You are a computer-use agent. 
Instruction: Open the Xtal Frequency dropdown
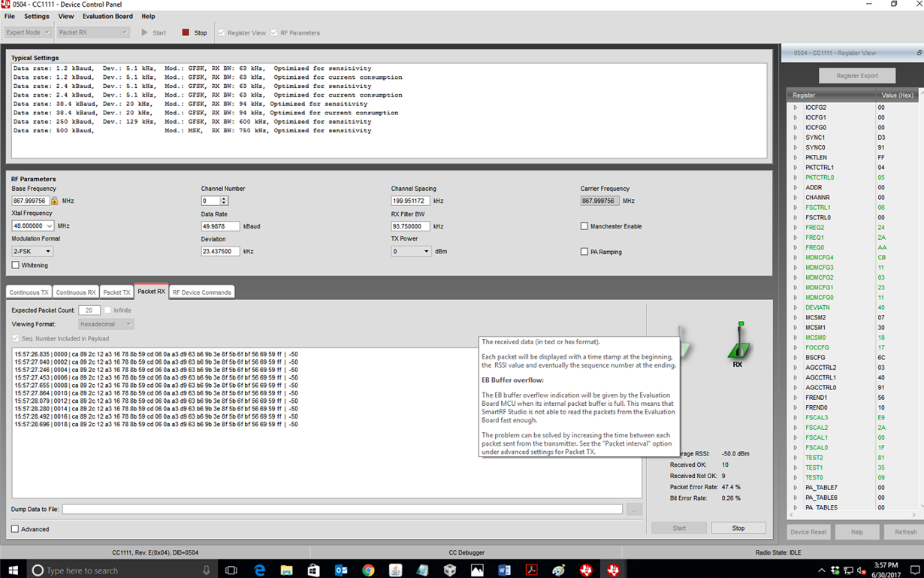click(32, 225)
